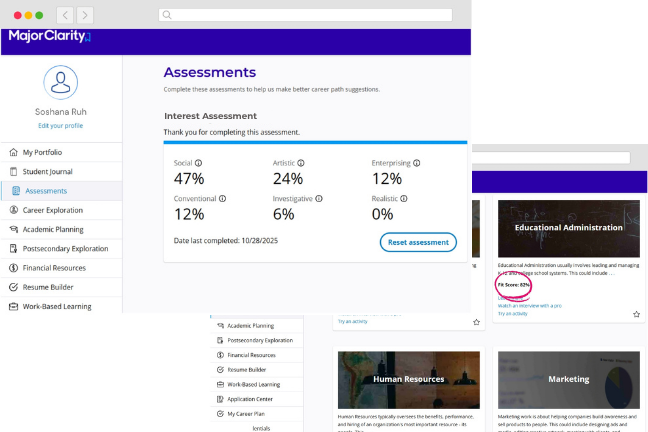Focus the back window's address field

point(551,158)
